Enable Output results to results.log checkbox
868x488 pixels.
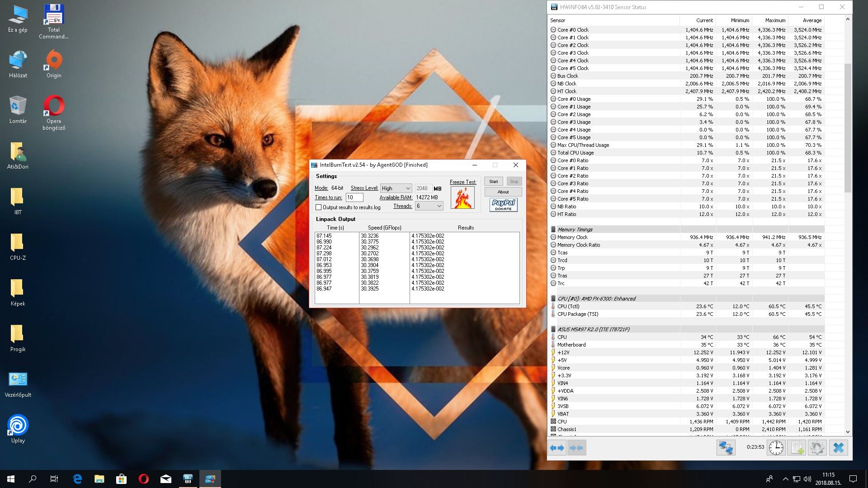(x=319, y=207)
